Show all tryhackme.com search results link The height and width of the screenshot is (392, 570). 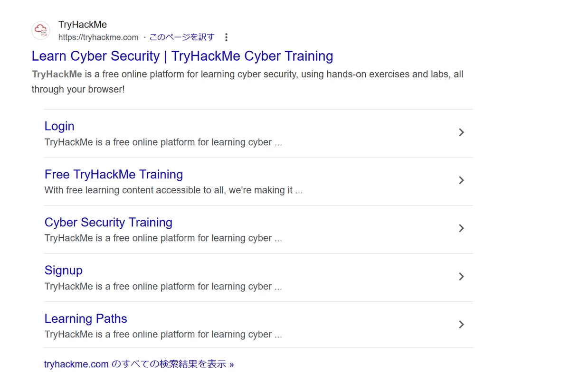[x=139, y=364]
